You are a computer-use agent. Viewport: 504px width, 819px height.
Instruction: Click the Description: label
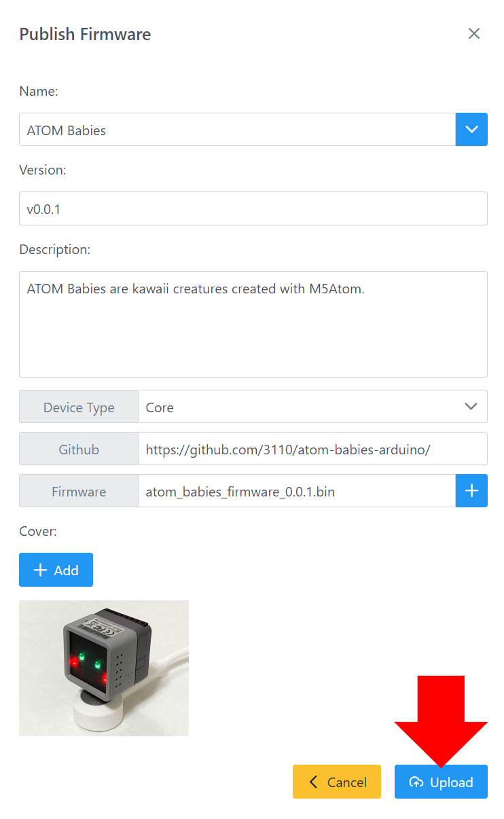[54, 249]
